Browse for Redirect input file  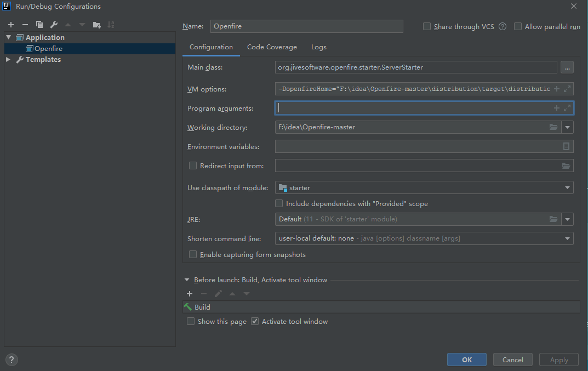566,166
